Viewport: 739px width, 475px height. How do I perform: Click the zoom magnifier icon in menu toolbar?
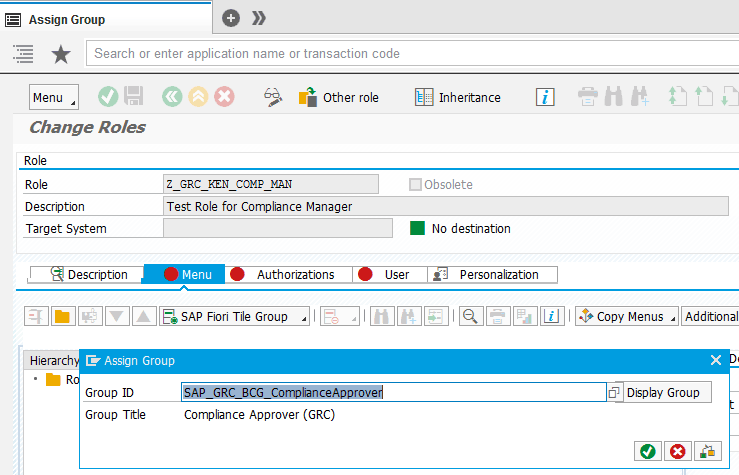pyautogui.click(x=468, y=317)
